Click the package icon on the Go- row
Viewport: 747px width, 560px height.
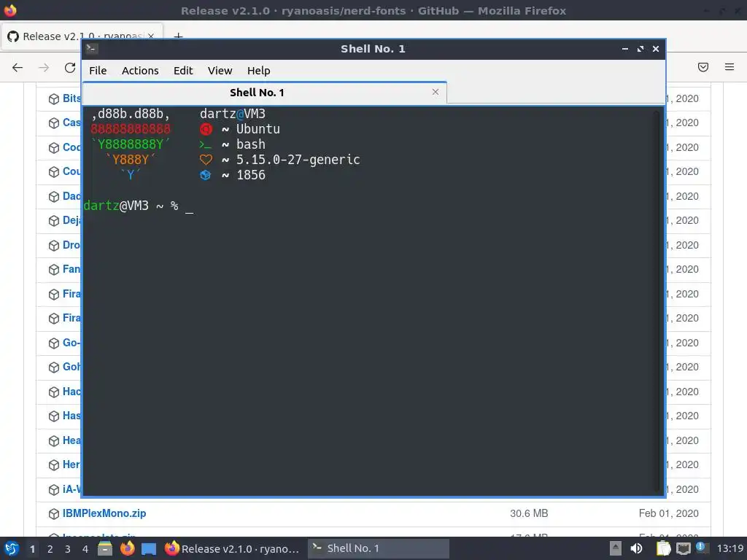pyautogui.click(x=54, y=343)
